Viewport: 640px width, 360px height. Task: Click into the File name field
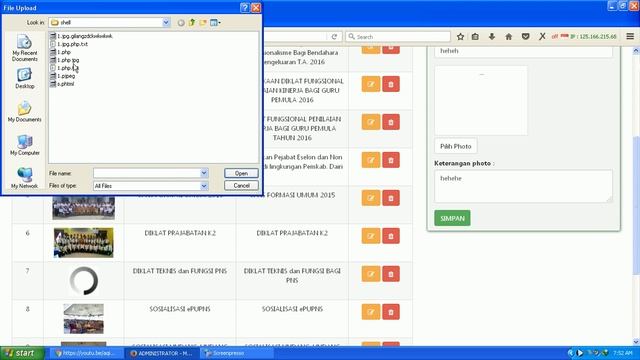tap(147, 173)
